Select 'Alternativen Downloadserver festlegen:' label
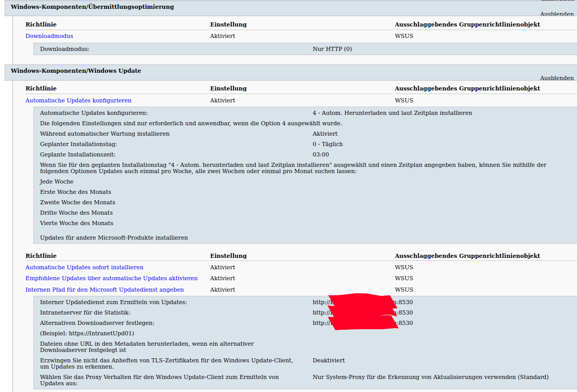Screen dimensions: 577x392 click(x=97, y=323)
